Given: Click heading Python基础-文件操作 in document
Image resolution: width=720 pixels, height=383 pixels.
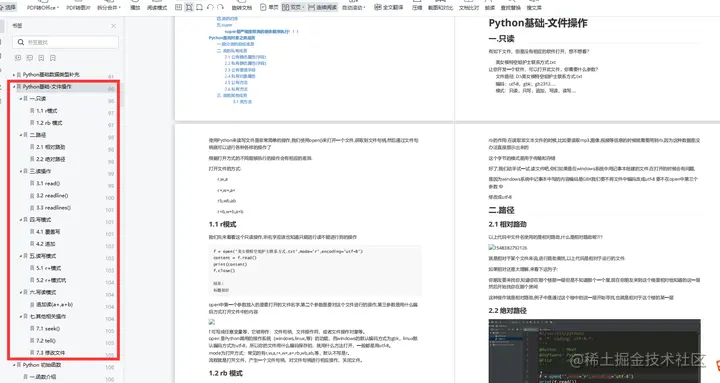Looking at the screenshot, I should click(538, 23).
